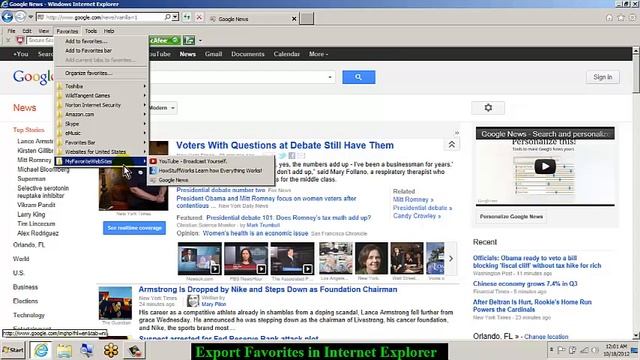The height and width of the screenshot is (360, 640).
Task: Click the McAfee toolbar button
Action: [164, 40]
